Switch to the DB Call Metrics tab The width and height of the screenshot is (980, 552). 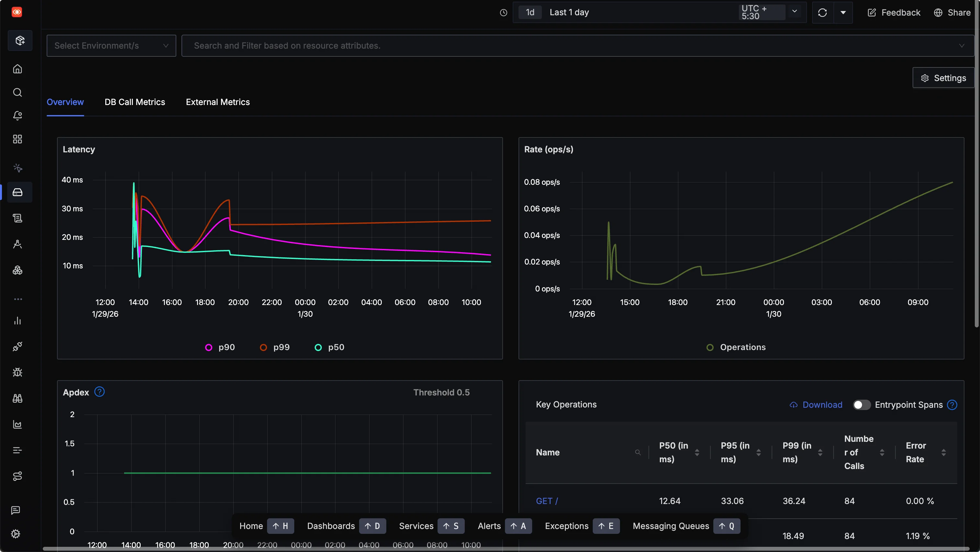click(135, 102)
